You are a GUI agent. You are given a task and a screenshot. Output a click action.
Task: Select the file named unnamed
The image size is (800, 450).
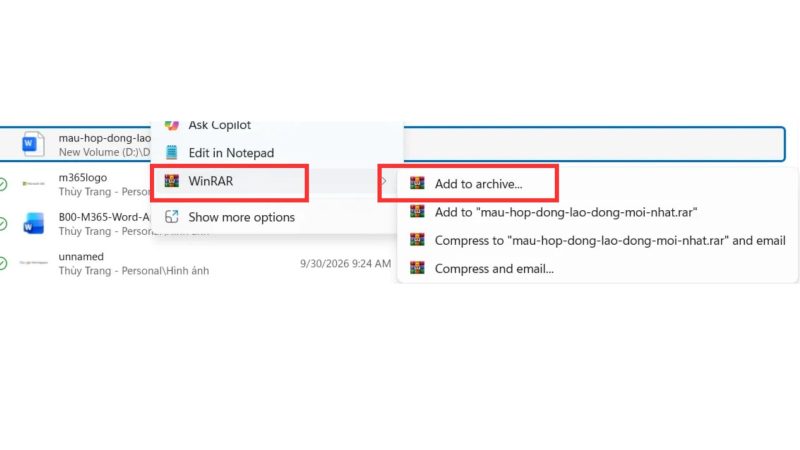(x=81, y=257)
